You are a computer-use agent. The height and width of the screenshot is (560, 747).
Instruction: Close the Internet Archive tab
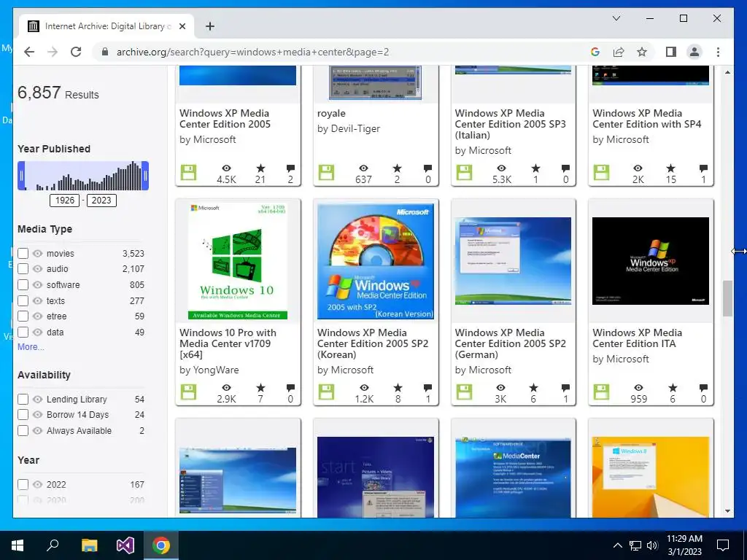pos(182,26)
